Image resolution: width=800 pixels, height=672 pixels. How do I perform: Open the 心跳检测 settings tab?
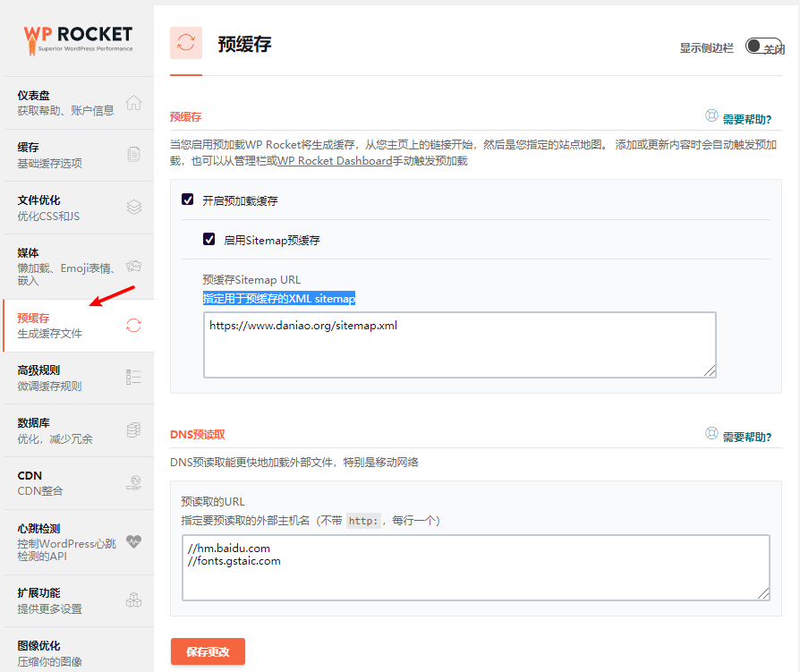[79, 542]
